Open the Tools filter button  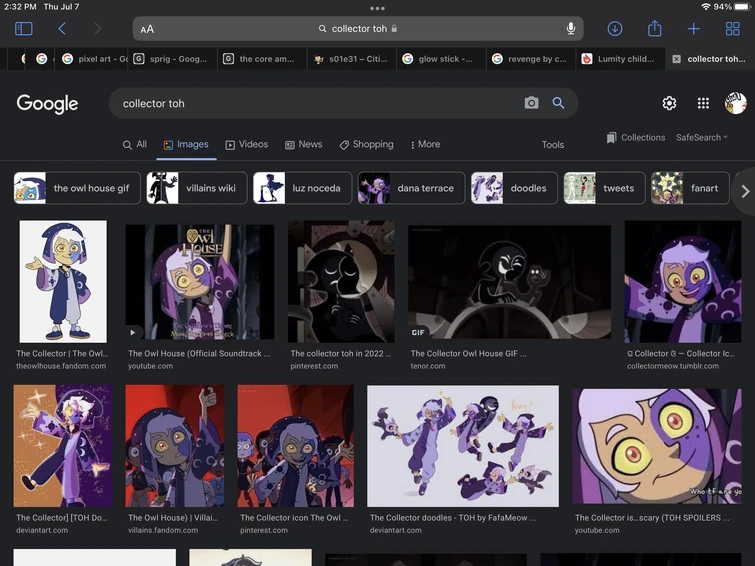pos(552,145)
